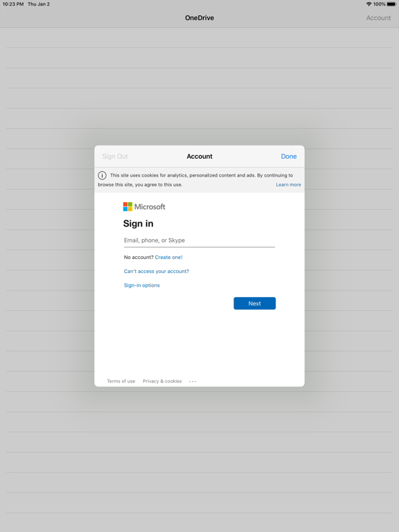
Task: Tap the battery status icon
Action: [x=391, y=4]
